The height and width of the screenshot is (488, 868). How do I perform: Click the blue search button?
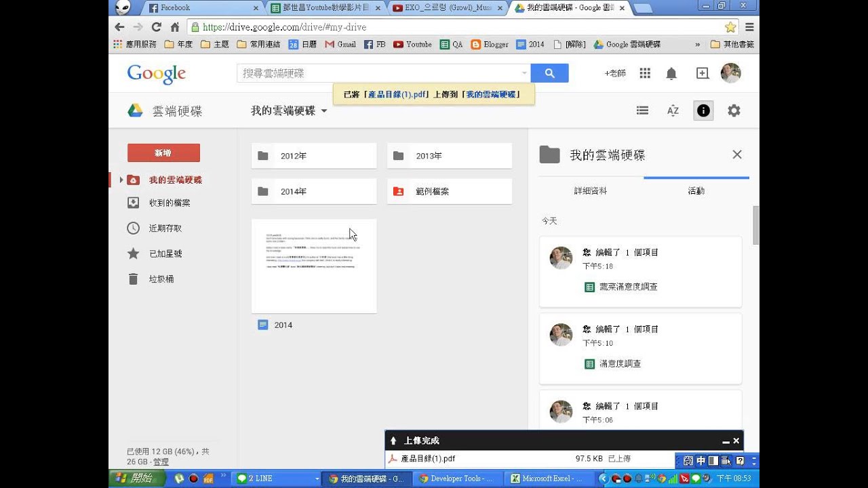coord(549,73)
